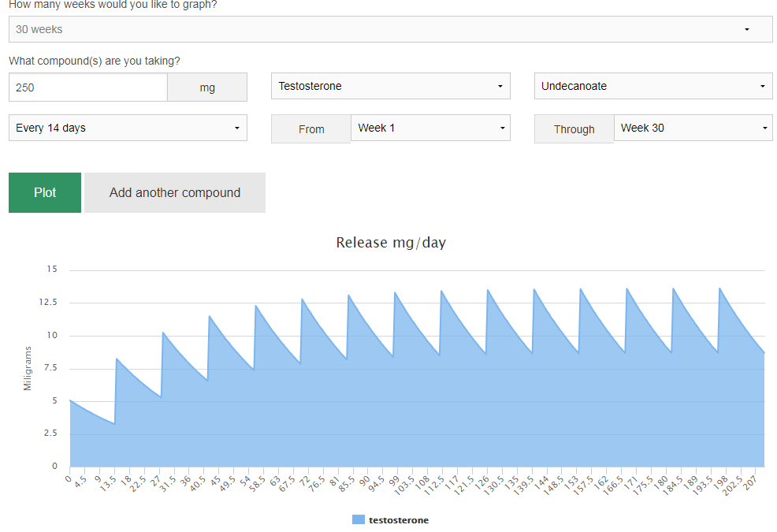Expand the Testosterone compound dropdown
Screen dimensions: 777x532
click(x=390, y=86)
